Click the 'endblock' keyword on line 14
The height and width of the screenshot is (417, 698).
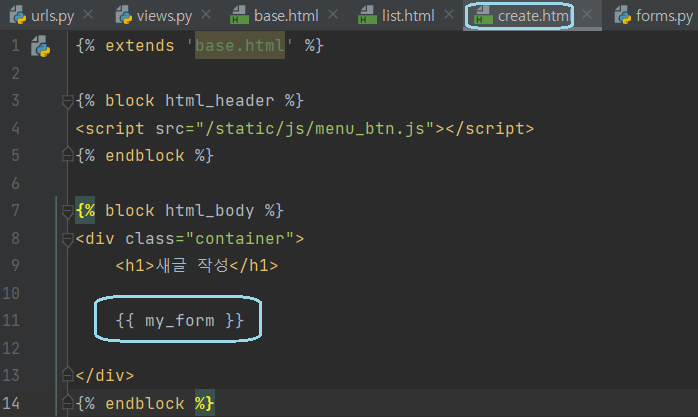coord(145,403)
